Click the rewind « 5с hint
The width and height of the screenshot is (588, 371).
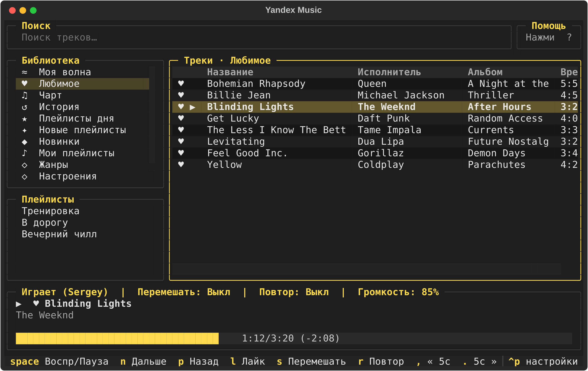(433, 361)
